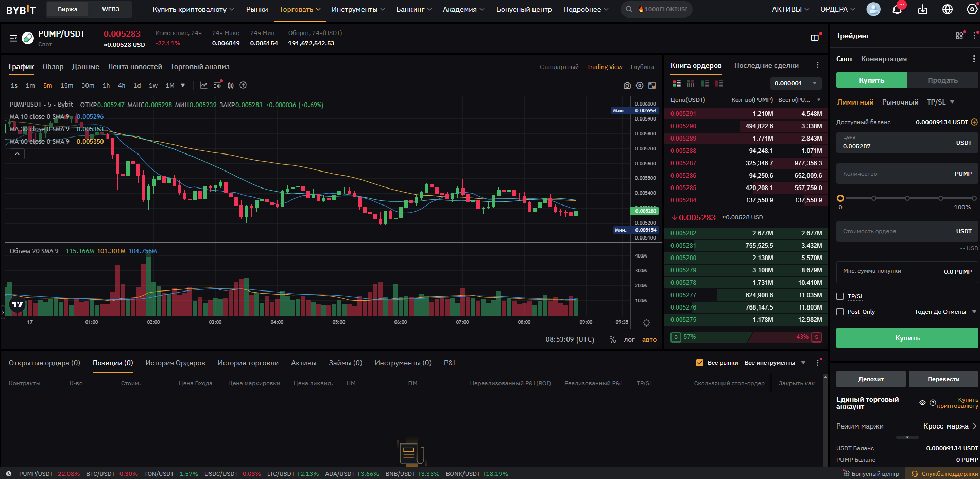Viewport: 980px width, 479px height.
Task: Open the chart indicators icon
Action: (204, 85)
